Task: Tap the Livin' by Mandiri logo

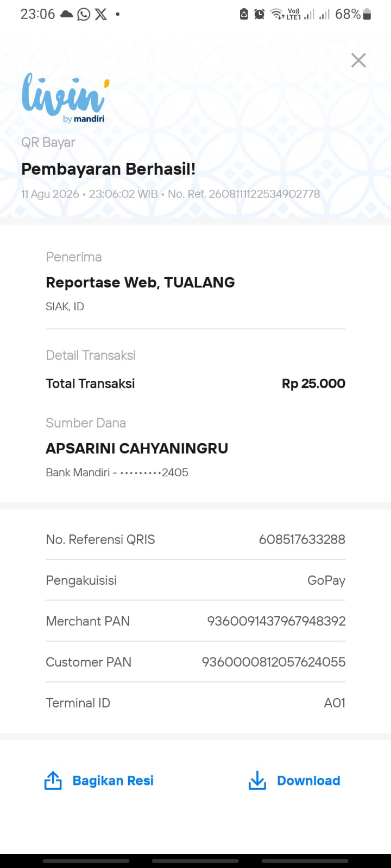Action: coord(65,98)
